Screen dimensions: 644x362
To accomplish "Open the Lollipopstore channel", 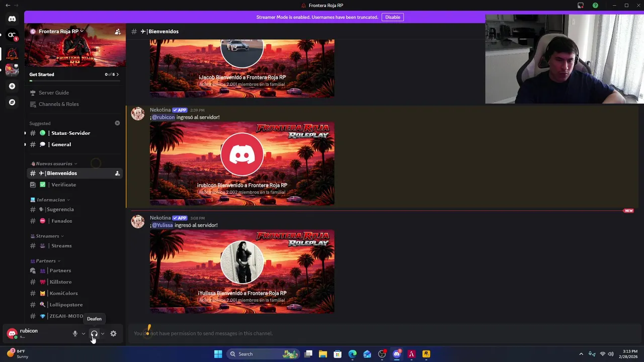I will [74, 305].
